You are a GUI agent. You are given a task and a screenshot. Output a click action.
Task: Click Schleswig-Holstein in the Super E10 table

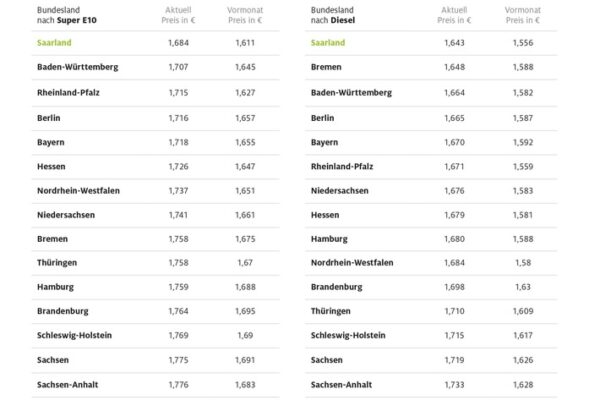tap(77, 311)
